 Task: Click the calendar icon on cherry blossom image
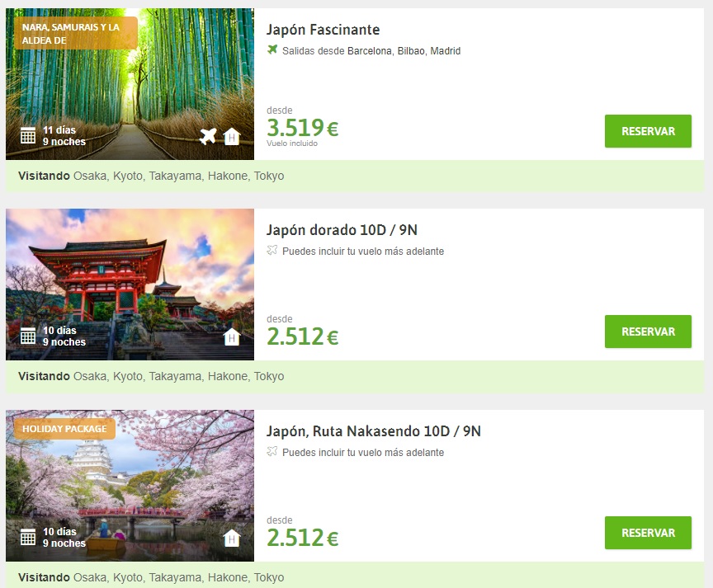[x=28, y=537]
